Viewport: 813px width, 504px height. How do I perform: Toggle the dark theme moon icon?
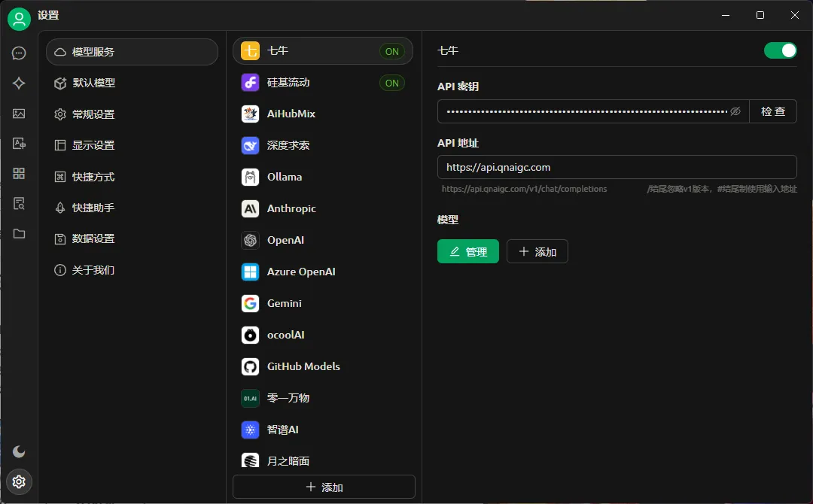[x=19, y=451]
